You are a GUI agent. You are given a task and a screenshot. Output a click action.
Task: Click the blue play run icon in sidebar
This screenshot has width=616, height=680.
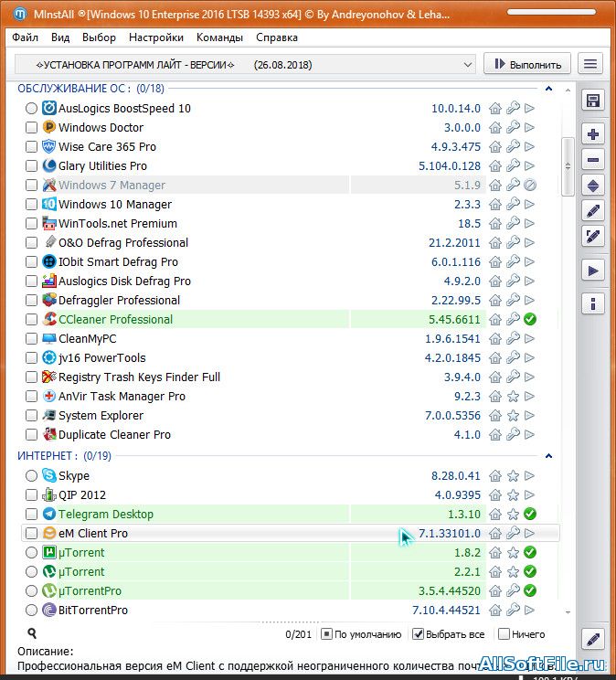tap(592, 271)
